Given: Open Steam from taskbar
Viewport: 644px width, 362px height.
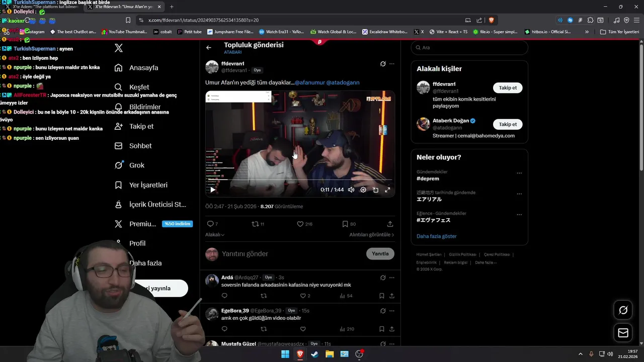Looking at the screenshot, I should point(314,354).
